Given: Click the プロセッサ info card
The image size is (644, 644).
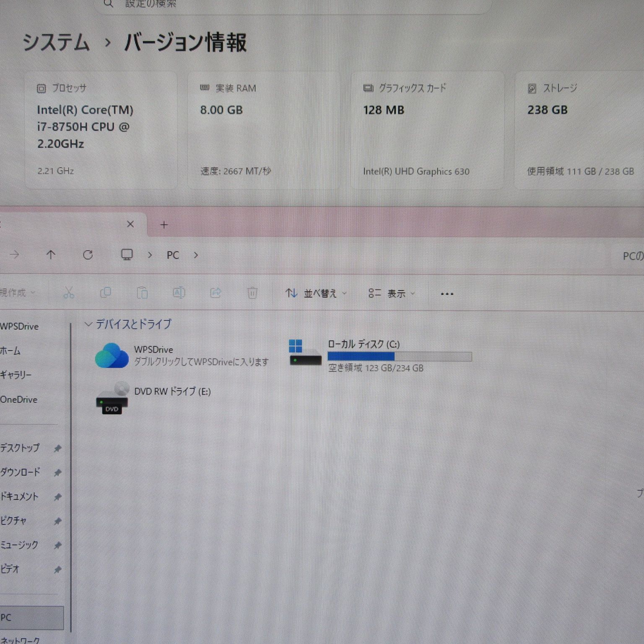Looking at the screenshot, I should pyautogui.click(x=101, y=130).
